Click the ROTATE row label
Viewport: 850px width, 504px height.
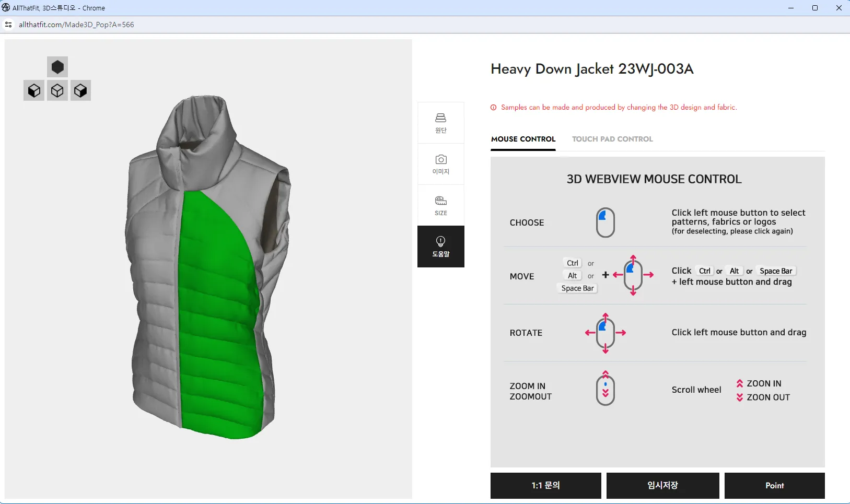(x=526, y=333)
